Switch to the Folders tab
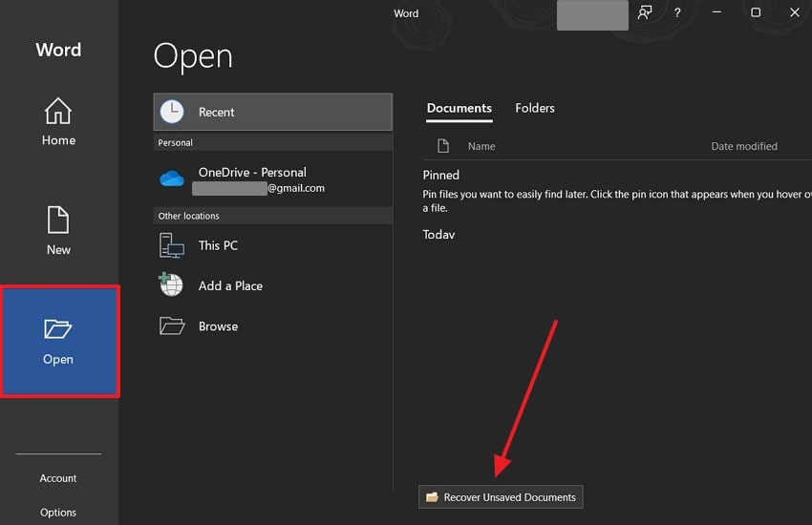The width and height of the screenshot is (812, 525). 535,108
